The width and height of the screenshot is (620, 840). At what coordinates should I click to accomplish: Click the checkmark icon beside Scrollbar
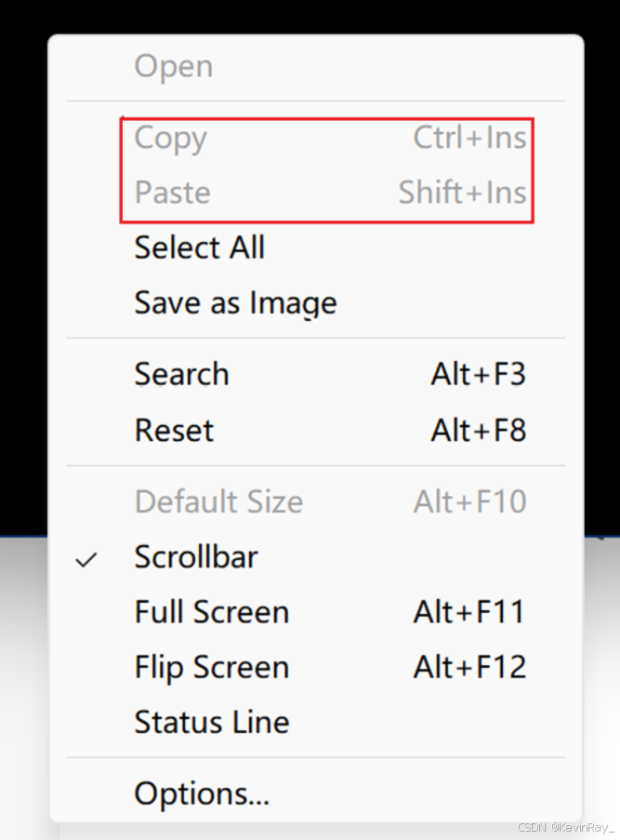pyautogui.click(x=86, y=560)
